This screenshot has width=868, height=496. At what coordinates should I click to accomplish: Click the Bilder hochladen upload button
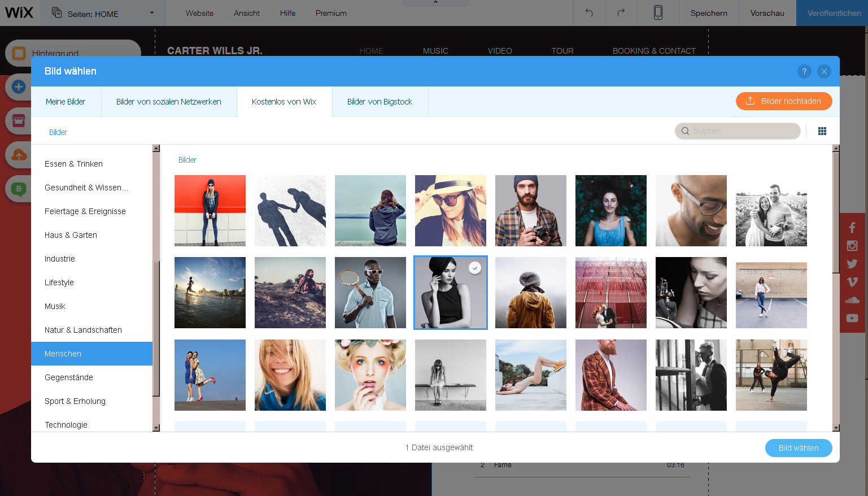click(x=784, y=101)
